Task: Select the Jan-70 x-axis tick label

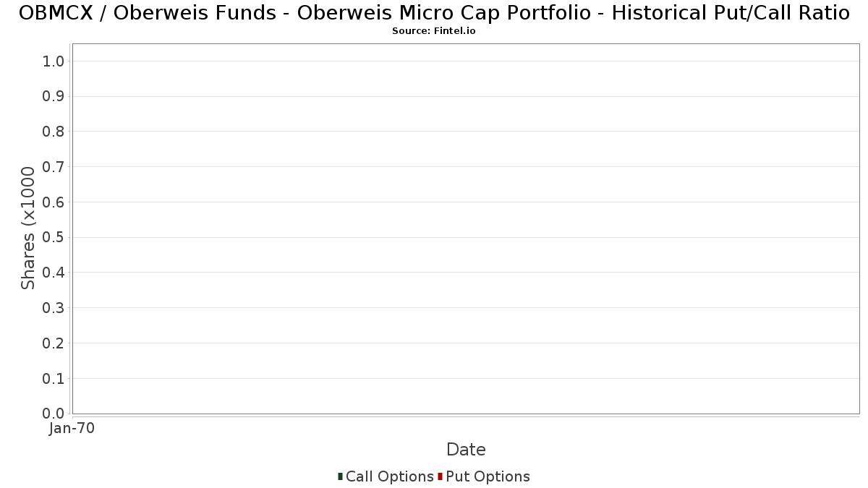Action: (x=72, y=429)
